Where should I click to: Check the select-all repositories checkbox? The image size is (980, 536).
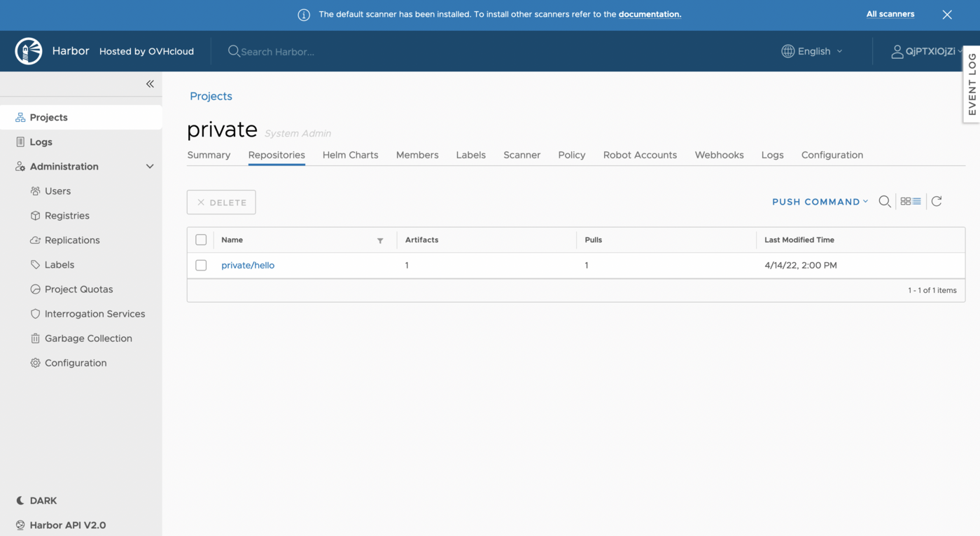click(201, 239)
